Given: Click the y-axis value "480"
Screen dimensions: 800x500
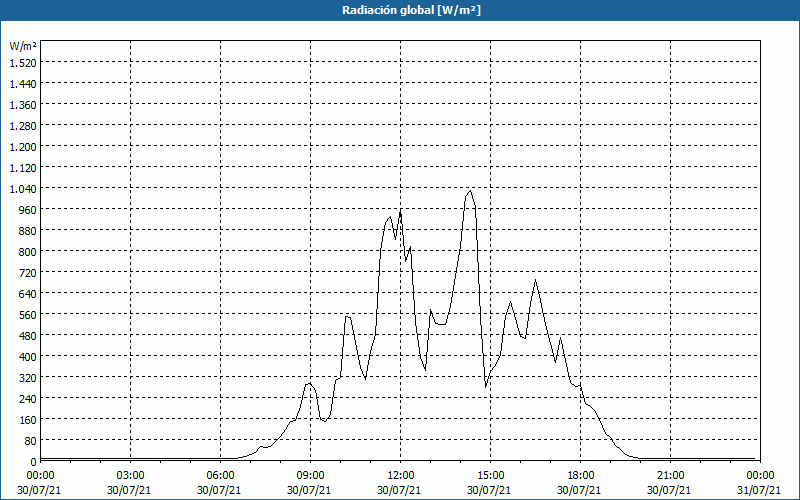Looking at the screenshot, I should coord(28,336).
